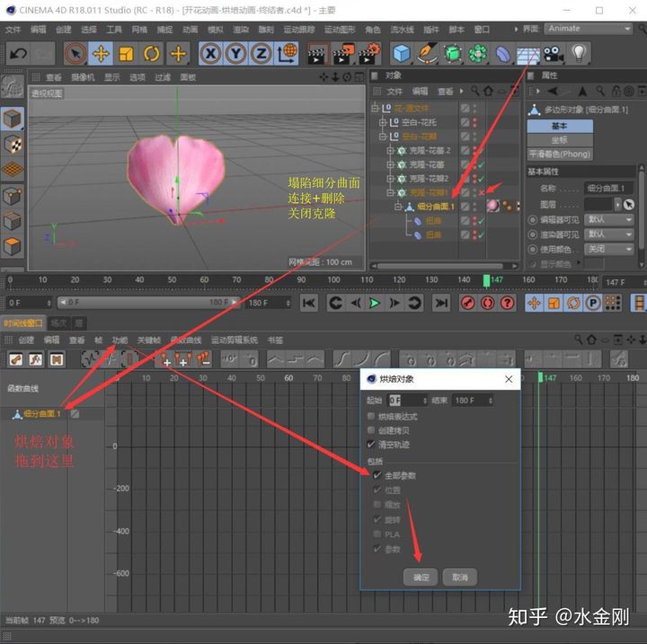Switch to the 坐标 tab
This screenshot has height=644, width=647.
[x=559, y=140]
